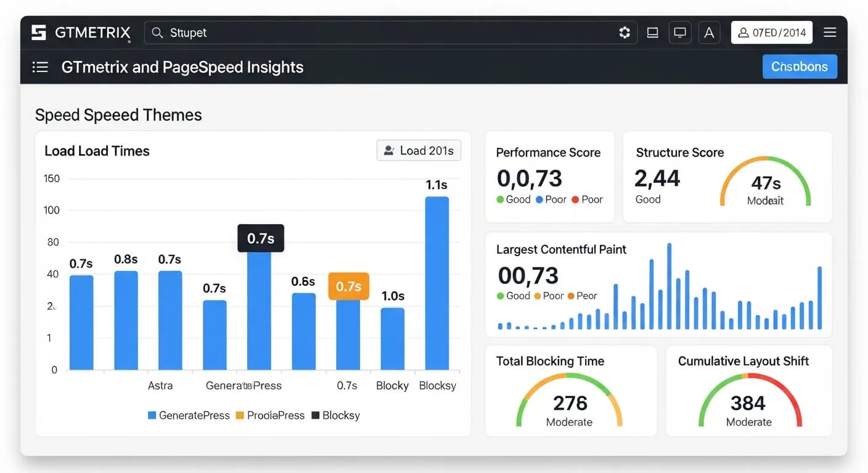Click the Largest Contentful Paint bar chart
This screenshot has width=868, height=473.
[660, 287]
